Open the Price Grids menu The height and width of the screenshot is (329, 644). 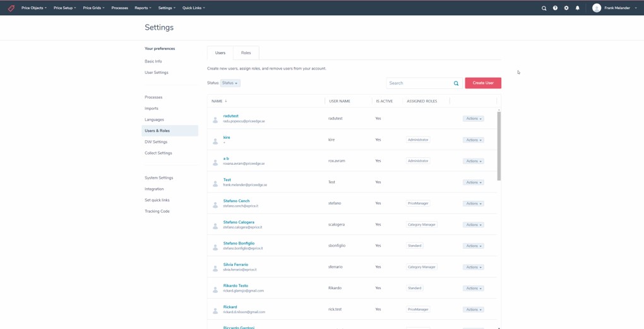click(x=93, y=8)
